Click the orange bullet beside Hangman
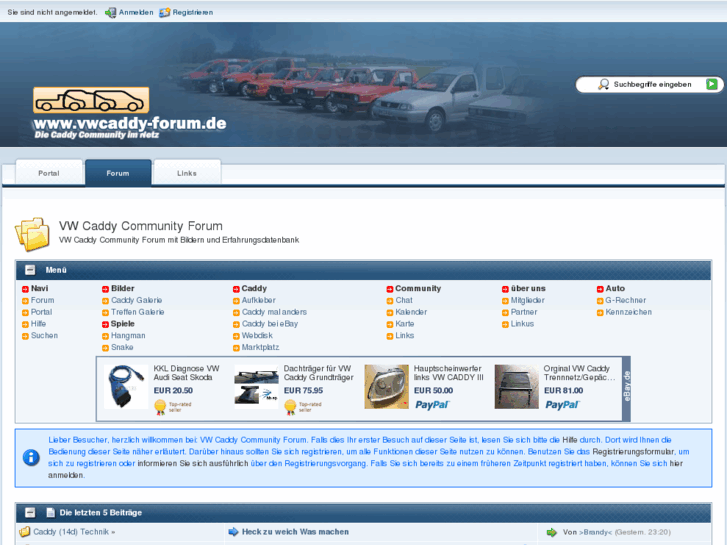 pyautogui.click(x=105, y=336)
